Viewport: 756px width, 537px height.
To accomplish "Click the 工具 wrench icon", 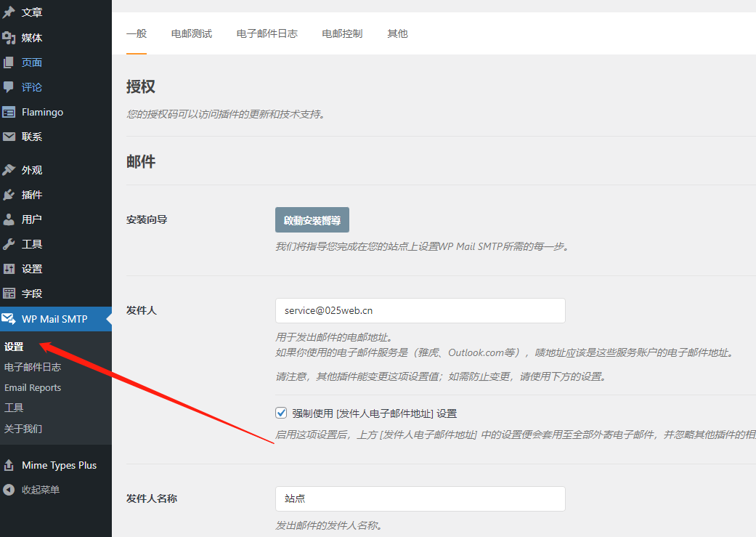I will pyautogui.click(x=9, y=244).
